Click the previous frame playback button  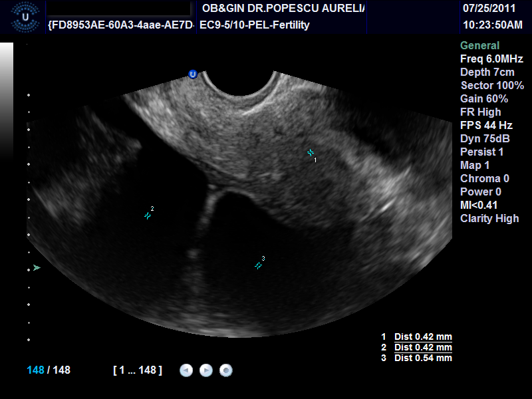pyautogui.click(x=186, y=370)
